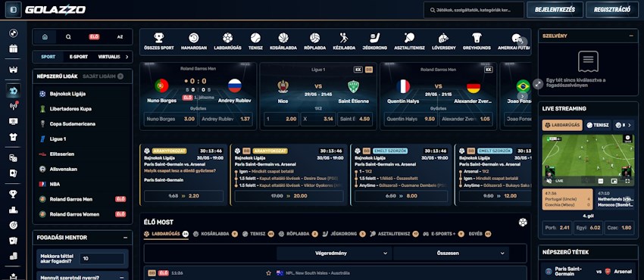Select the live broadcast antenna sidebar icon

pos(13,106)
